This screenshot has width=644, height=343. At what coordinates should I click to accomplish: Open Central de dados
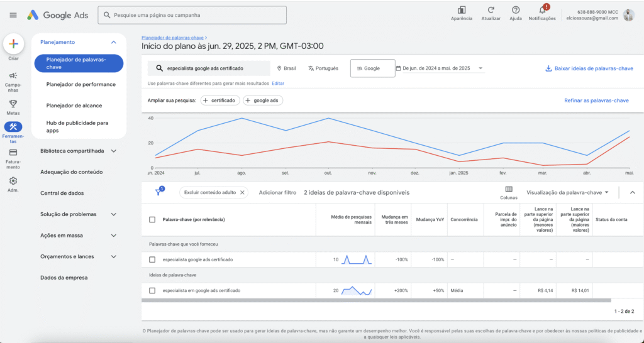click(x=62, y=193)
